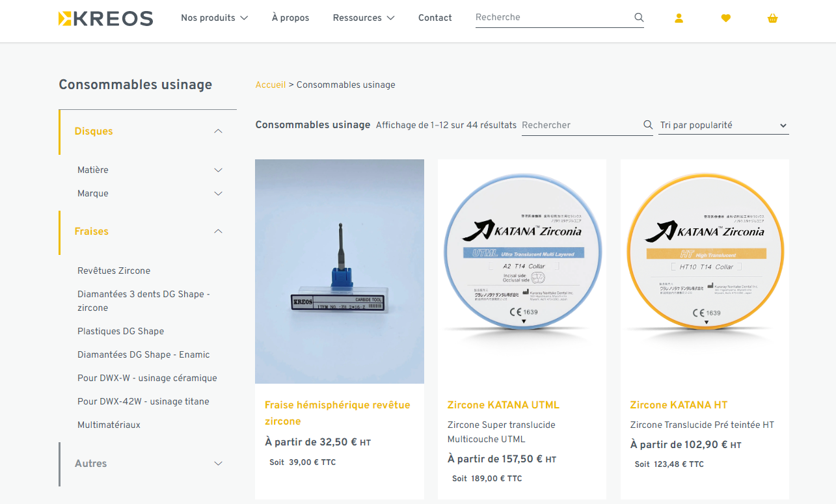Open Revêtues Zircone category

coord(114,271)
